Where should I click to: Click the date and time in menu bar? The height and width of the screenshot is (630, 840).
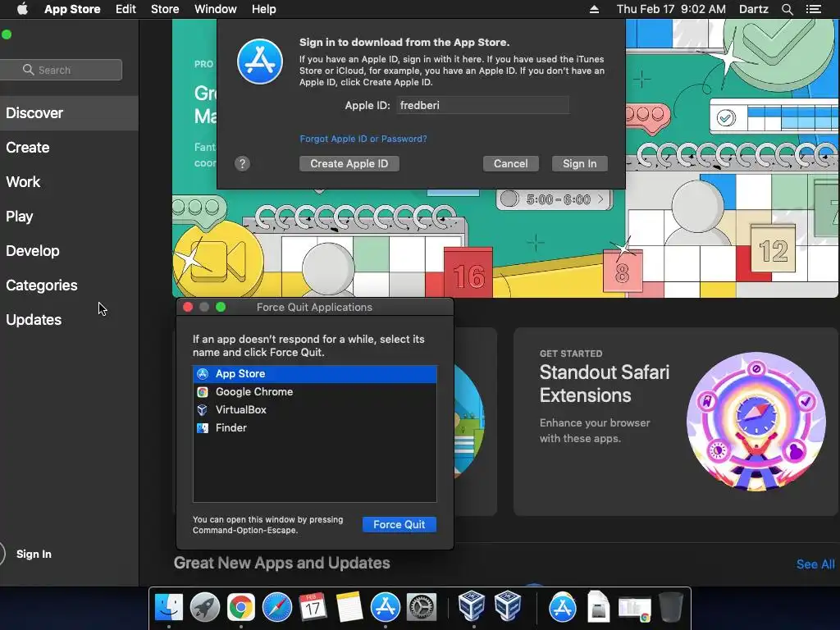pos(671,9)
